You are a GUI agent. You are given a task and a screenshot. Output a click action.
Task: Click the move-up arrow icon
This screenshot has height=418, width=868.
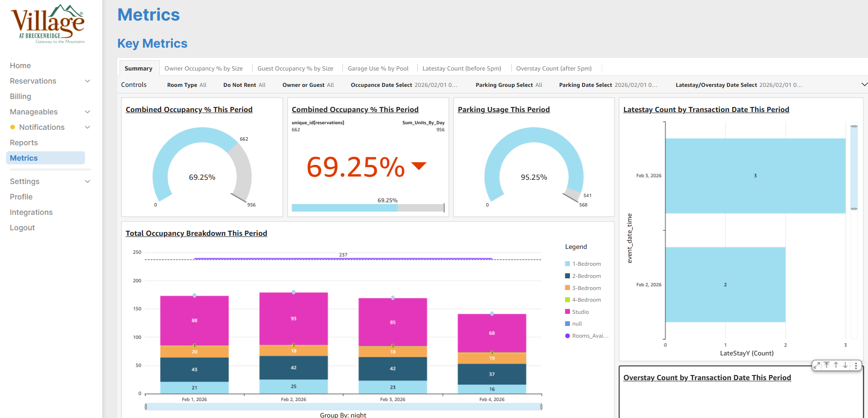[836, 366]
